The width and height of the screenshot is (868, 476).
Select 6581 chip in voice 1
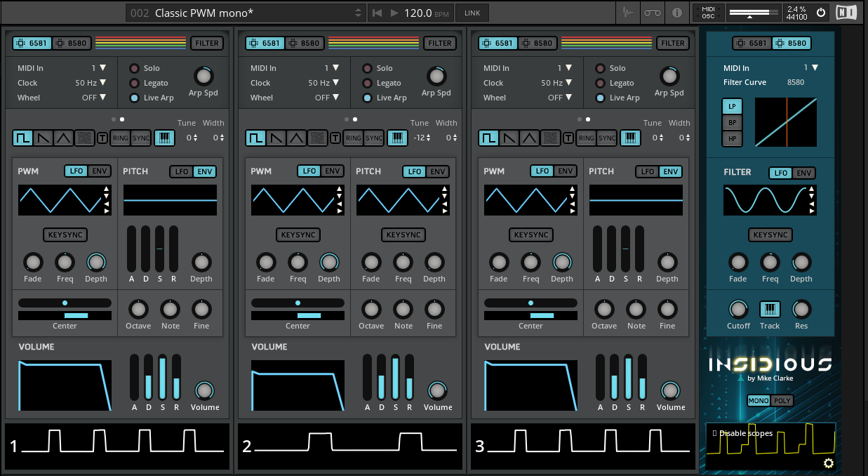pyautogui.click(x=31, y=43)
